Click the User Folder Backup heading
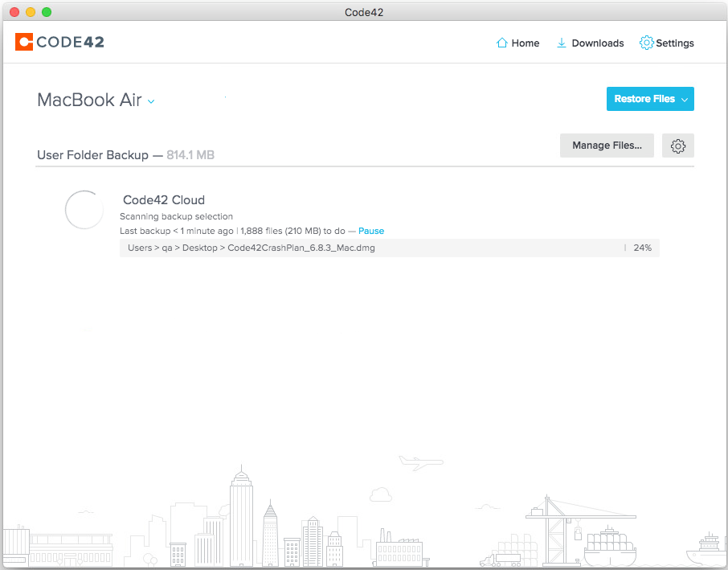 pos(92,154)
